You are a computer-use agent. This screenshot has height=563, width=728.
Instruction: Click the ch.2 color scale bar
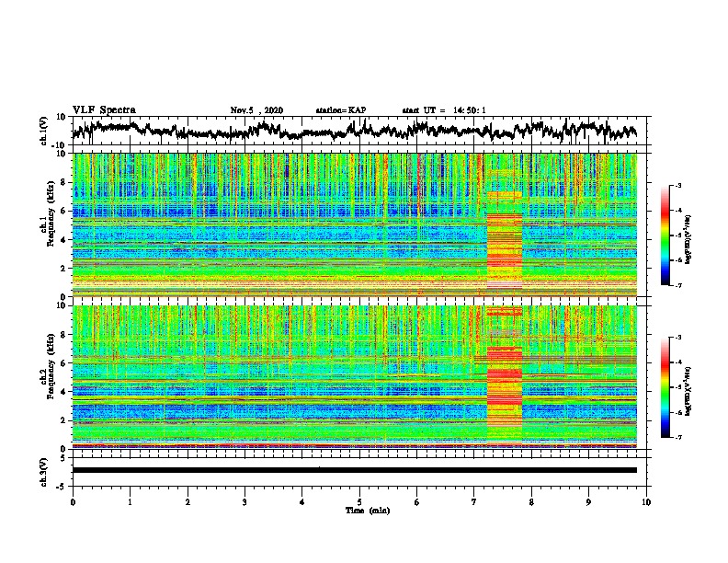pyautogui.click(x=665, y=387)
